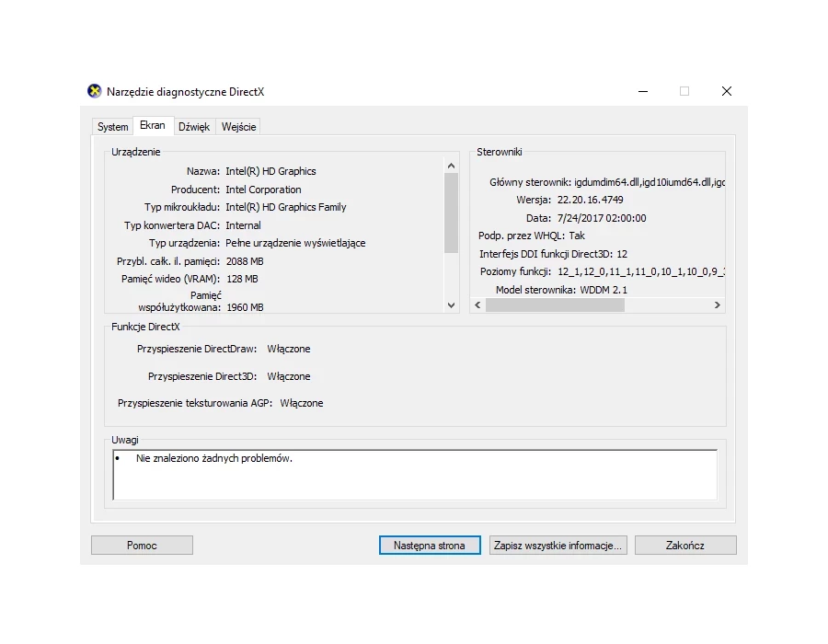The height and width of the screenshot is (644, 828).
Task: Click drivers panel scroll left arrow
Action: pyautogui.click(x=477, y=305)
